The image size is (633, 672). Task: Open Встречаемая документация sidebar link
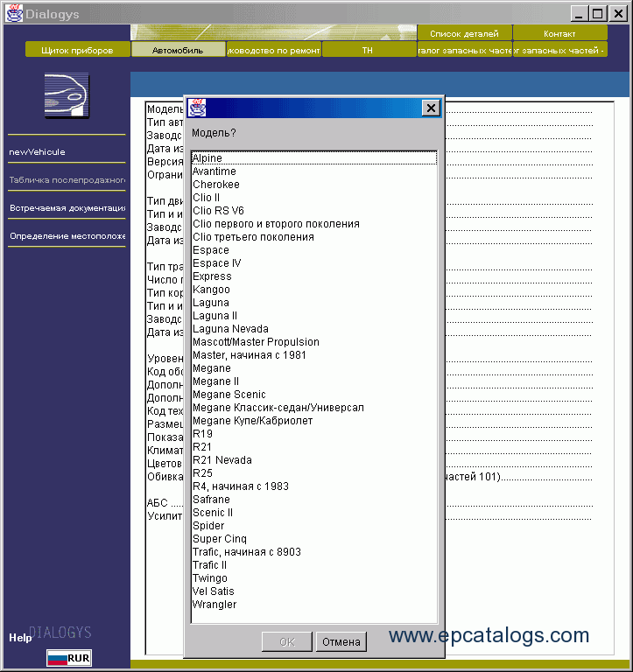coord(67,208)
